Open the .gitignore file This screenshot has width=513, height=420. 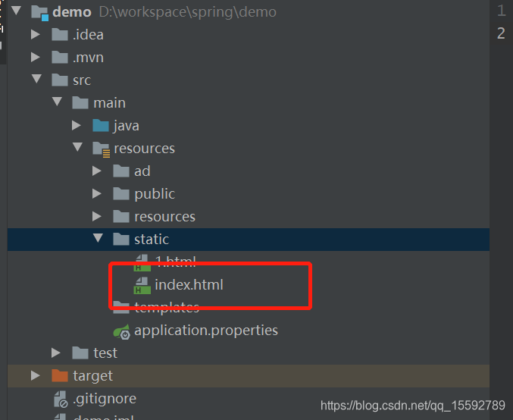[x=105, y=399]
